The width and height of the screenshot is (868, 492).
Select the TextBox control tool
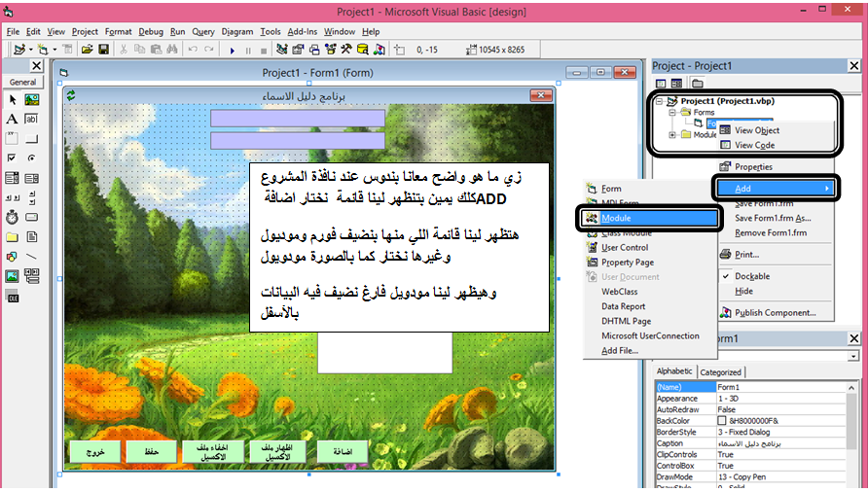(x=32, y=119)
